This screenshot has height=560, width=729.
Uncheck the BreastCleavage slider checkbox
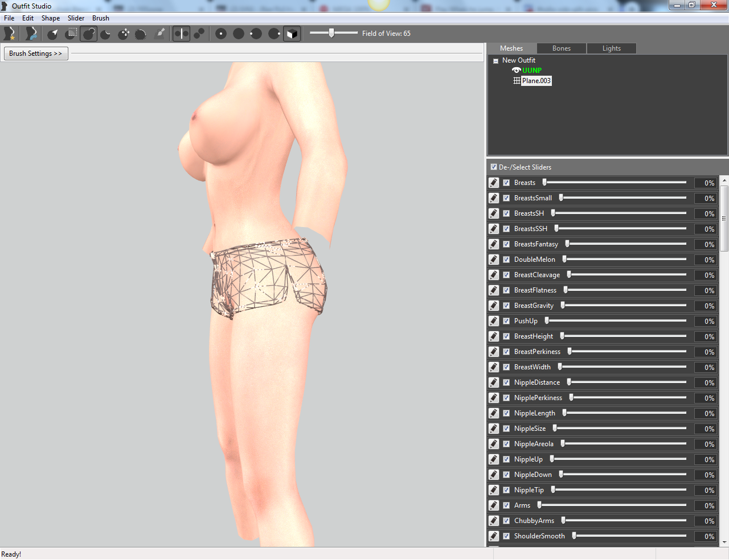pos(506,275)
